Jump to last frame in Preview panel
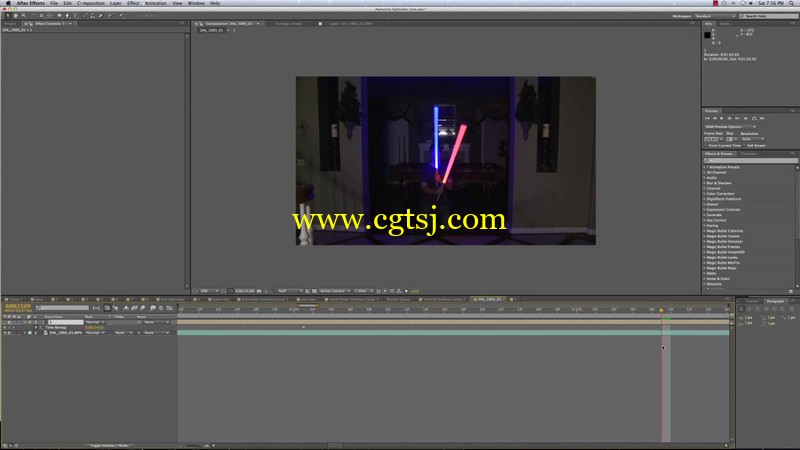 click(x=737, y=118)
